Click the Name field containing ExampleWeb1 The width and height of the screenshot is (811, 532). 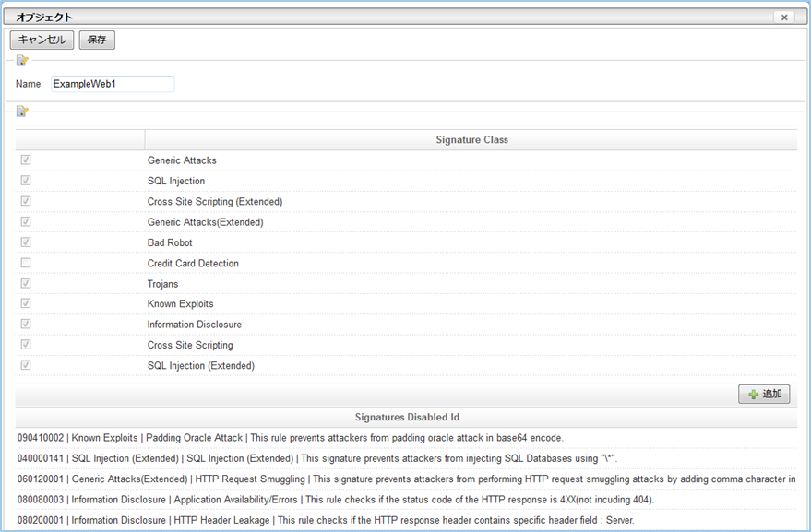click(113, 84)
